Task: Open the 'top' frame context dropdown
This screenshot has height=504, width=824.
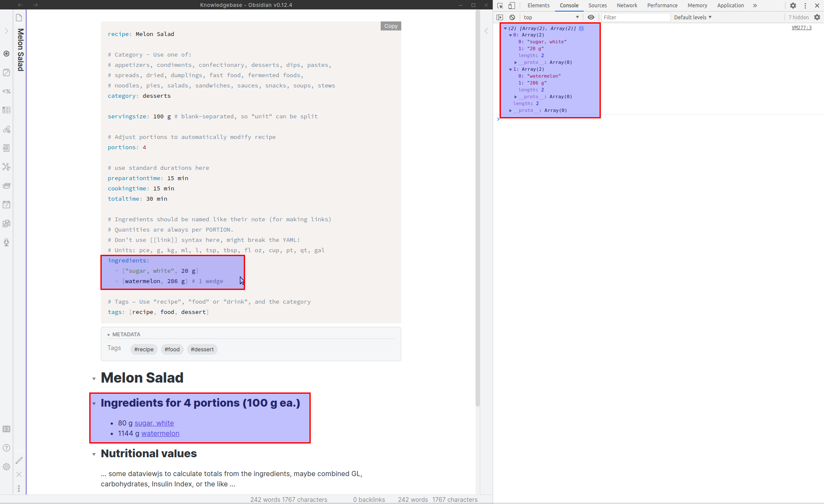Action: coord(551,17)
